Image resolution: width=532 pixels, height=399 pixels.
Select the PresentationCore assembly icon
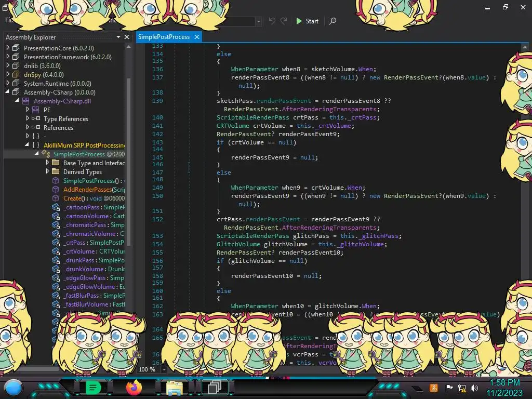point(16,48)
